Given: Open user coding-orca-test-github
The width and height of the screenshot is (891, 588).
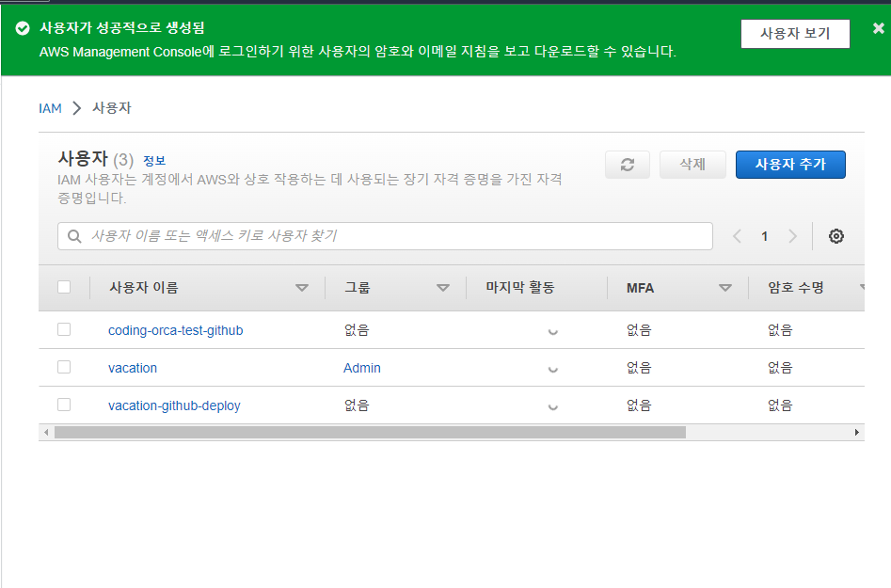Looking at the screenshot, I should [x=176, y=330].
